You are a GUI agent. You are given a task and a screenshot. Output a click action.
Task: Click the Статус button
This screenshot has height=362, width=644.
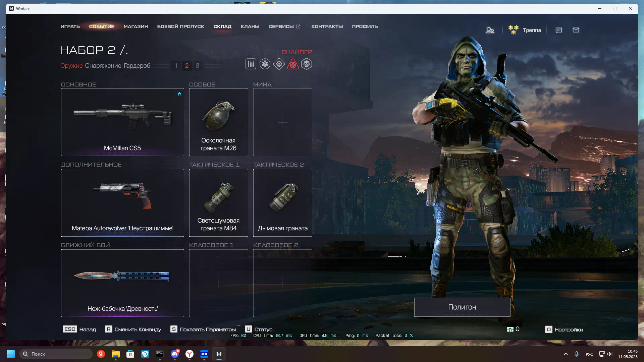point(259,329)
